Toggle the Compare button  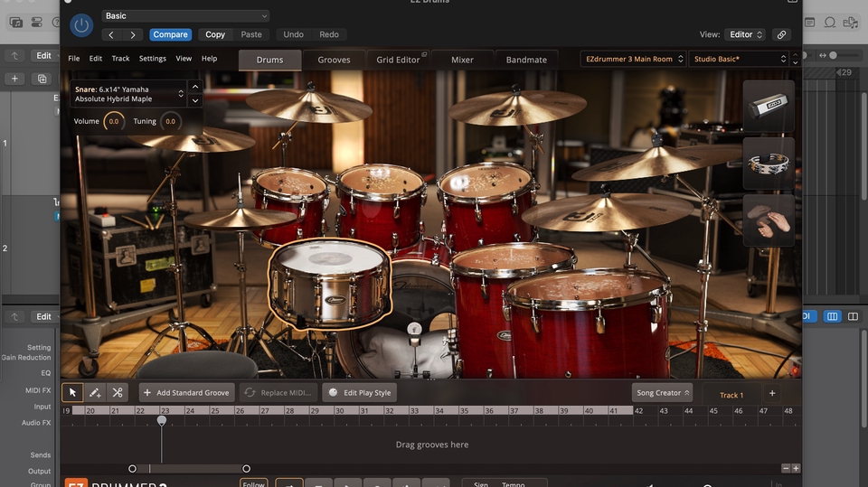[x=170, y=34]
